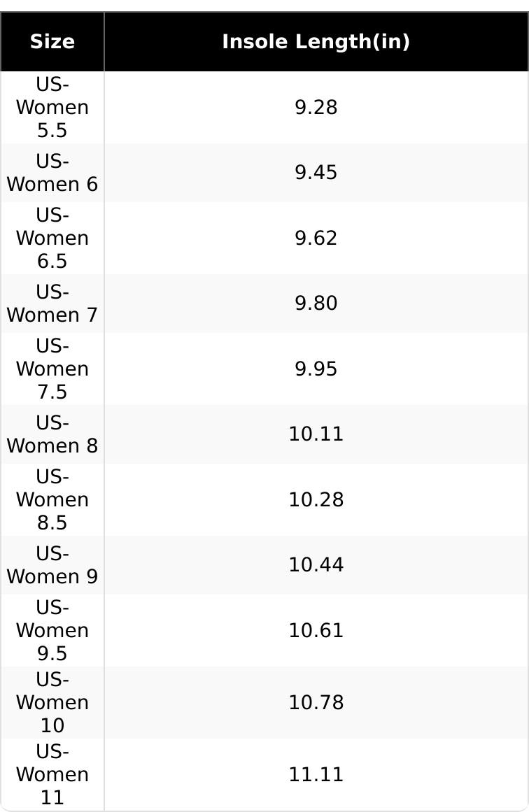Choose the US-Women 7 size cell
Image resolution: width=529 pixels, height=812 pixels.
click(52, 304)
